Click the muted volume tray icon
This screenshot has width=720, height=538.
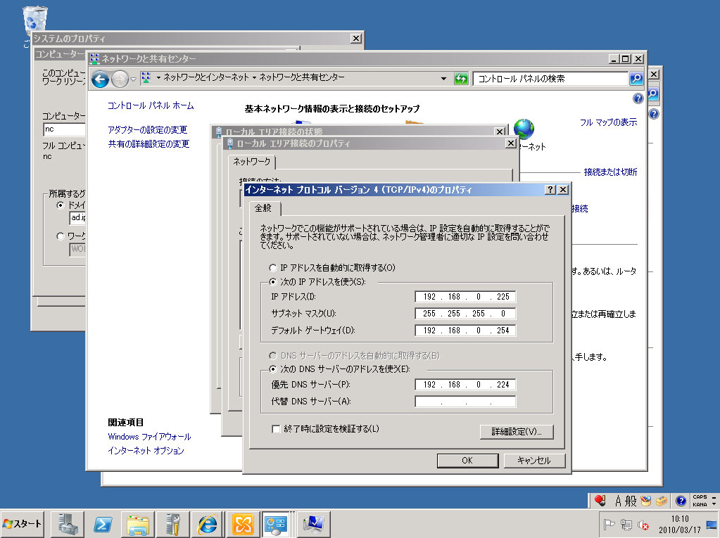(643, 524)
